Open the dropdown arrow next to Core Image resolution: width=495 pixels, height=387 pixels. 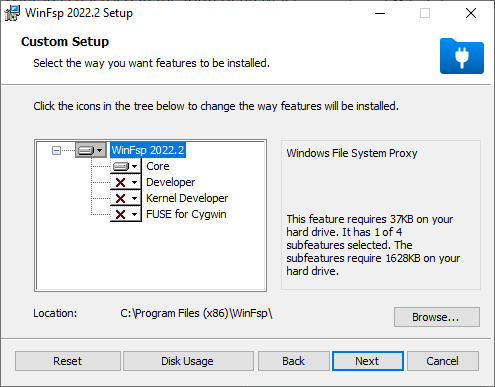tap(134, 166)
